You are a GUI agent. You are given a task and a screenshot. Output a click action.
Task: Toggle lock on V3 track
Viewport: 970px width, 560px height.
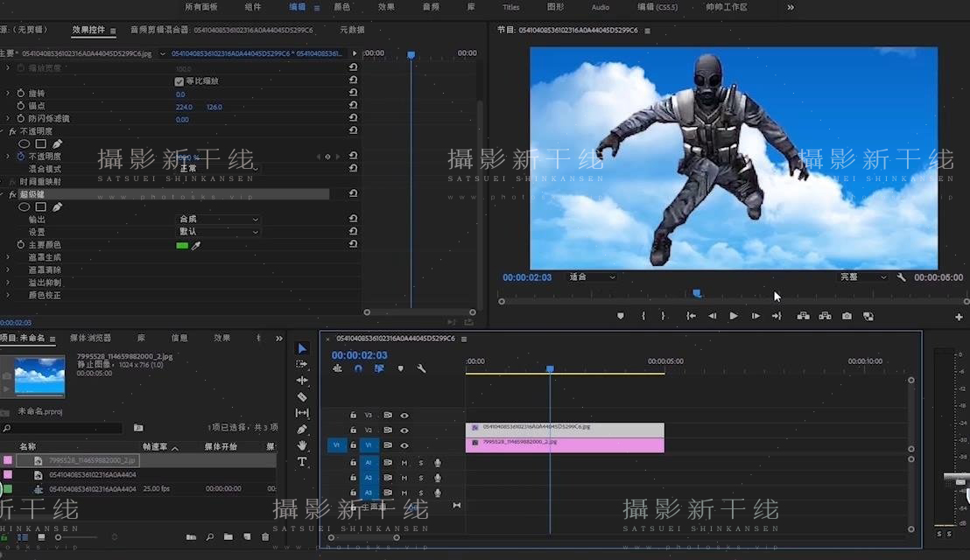click(353, 416)
